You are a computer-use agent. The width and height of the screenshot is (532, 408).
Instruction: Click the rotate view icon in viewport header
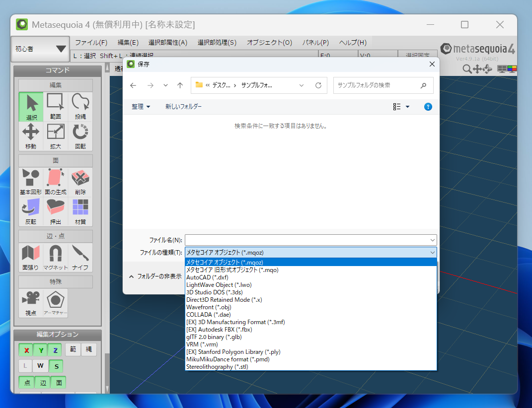coord(487,69)
